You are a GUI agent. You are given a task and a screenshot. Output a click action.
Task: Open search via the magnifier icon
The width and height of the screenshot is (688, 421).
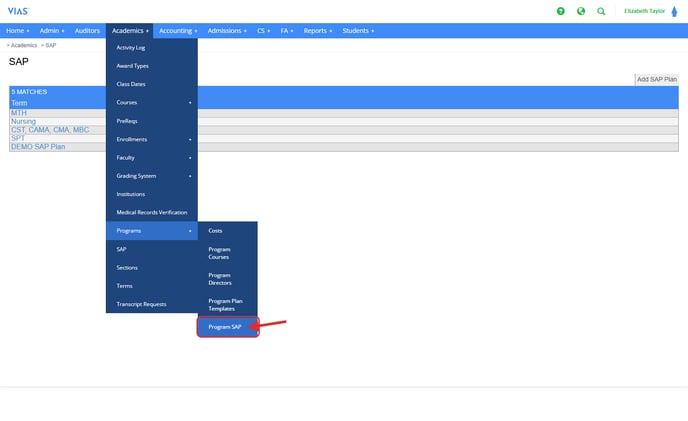[601, 11]
